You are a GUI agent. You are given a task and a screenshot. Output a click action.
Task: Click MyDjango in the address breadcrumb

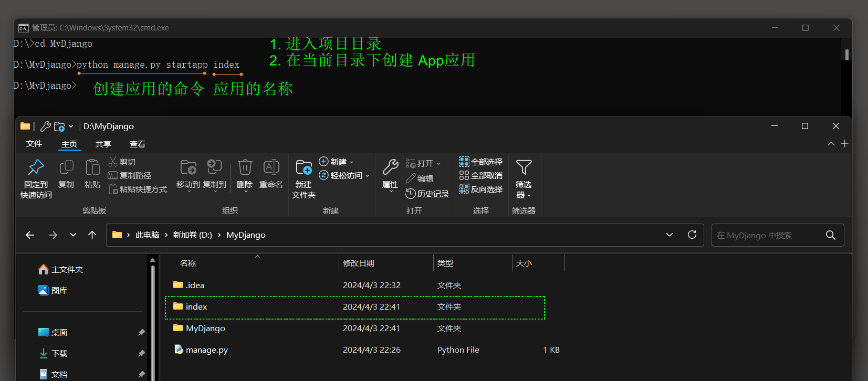point(246,235)
